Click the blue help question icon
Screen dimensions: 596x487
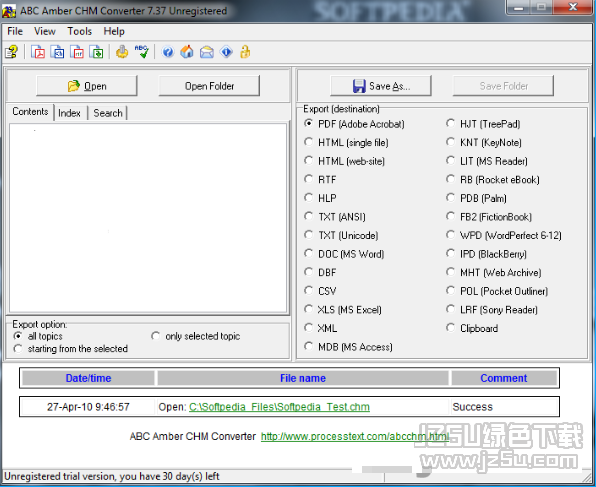(168, 52)
